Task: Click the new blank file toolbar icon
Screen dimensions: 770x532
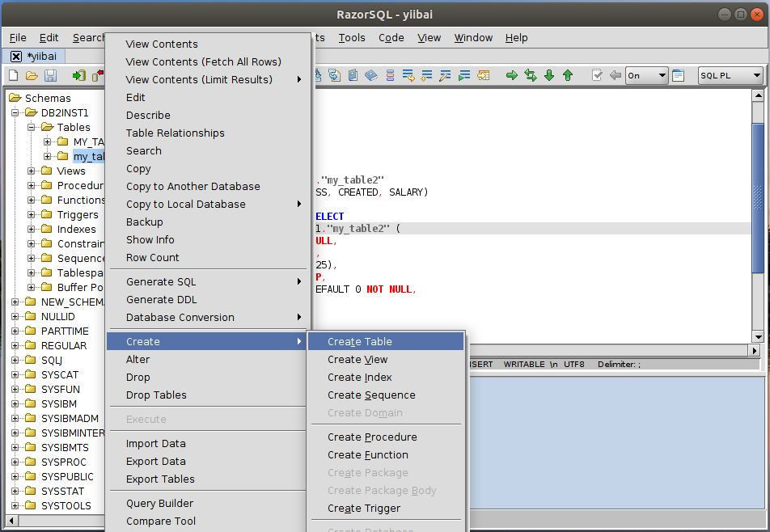Action: click(x=13, y=75)
